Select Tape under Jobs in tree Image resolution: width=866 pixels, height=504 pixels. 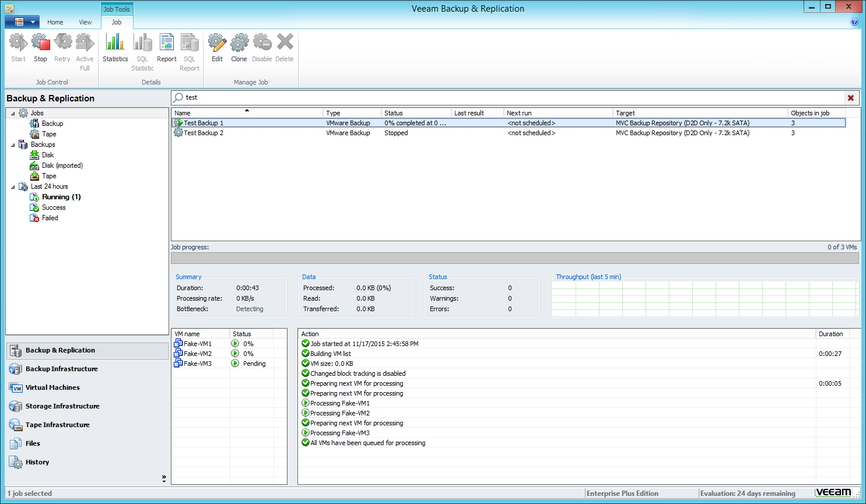click(49, 134)
